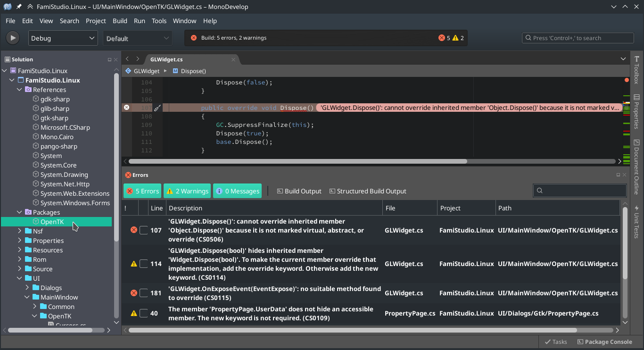The height and width of the screenshot is (350, 644).
Task: Expand the Nsf folder
Action: [19, 231]
